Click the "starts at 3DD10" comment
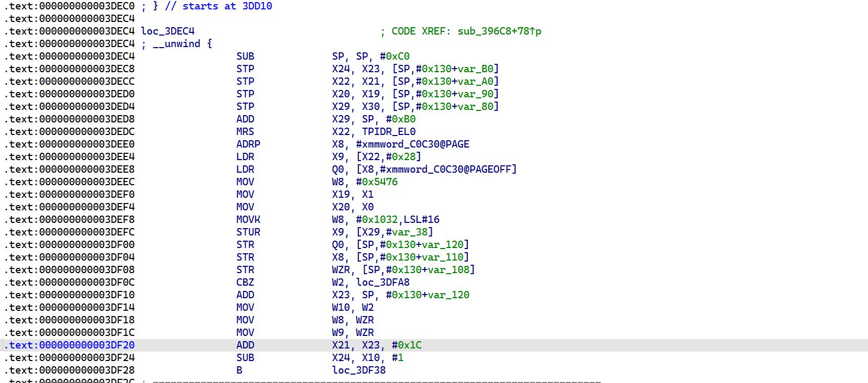 (227, 6)
